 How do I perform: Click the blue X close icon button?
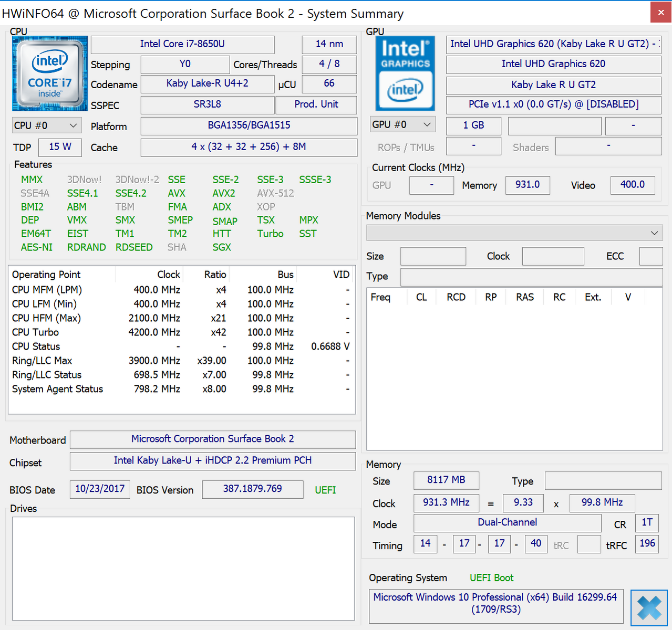(x=649, y=608)
